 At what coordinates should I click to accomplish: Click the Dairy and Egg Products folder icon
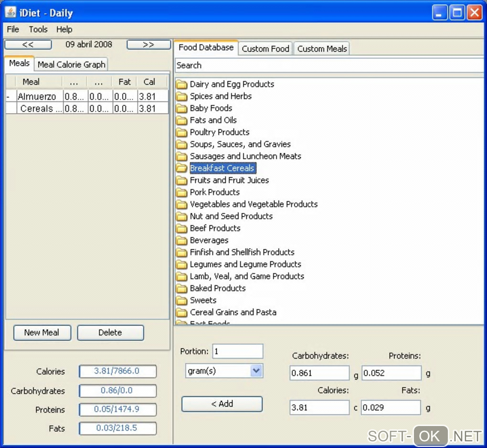coord(182,84)
